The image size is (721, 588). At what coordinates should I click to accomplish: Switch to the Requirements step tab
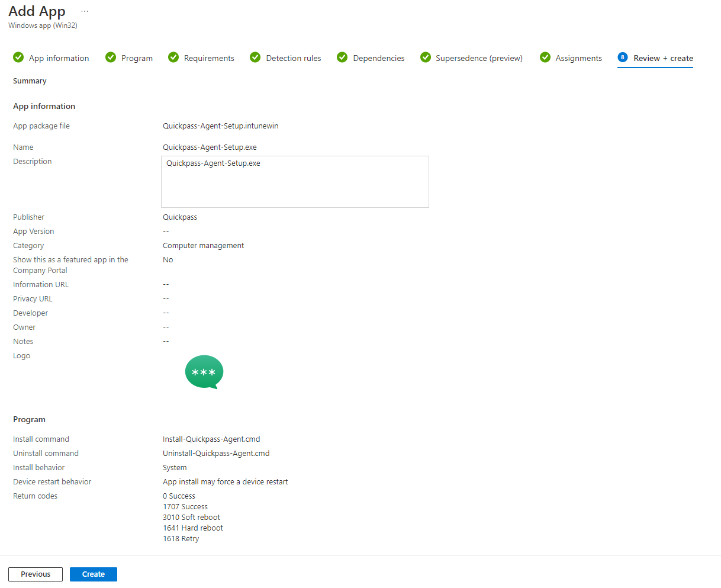click(x=201, y=58)
